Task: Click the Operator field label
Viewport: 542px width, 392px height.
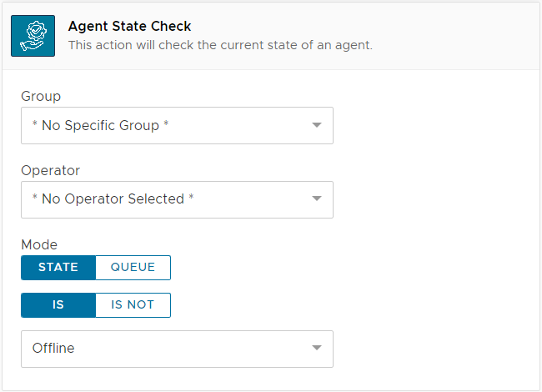Action: (50, 170)
